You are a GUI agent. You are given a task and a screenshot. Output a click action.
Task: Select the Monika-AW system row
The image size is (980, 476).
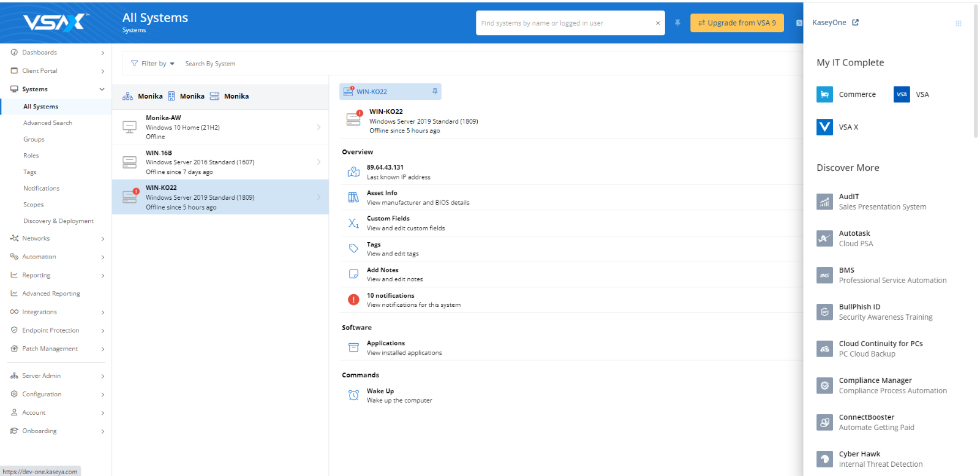click(x=221, y=127)
